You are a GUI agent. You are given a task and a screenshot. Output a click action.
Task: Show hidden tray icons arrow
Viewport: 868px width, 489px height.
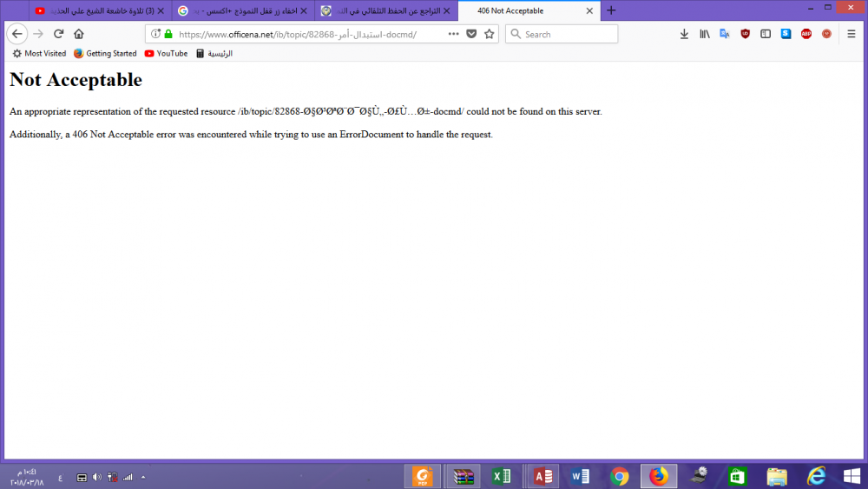tap(143, 477)
